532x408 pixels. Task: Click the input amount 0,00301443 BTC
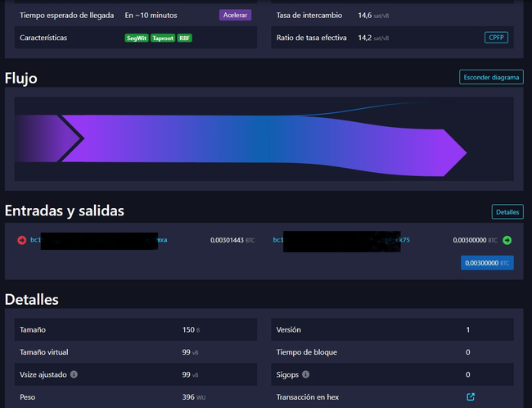click(x=232, y=240)
